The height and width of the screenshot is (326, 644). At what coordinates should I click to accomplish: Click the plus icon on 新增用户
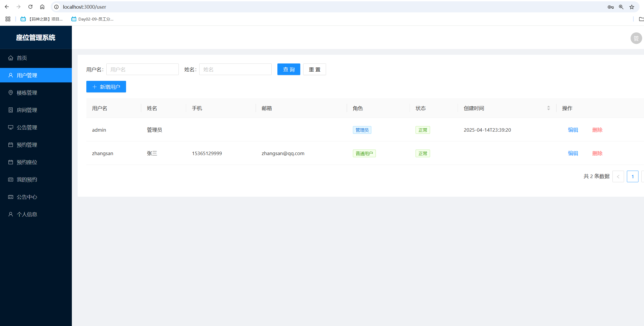click(94, 87)
